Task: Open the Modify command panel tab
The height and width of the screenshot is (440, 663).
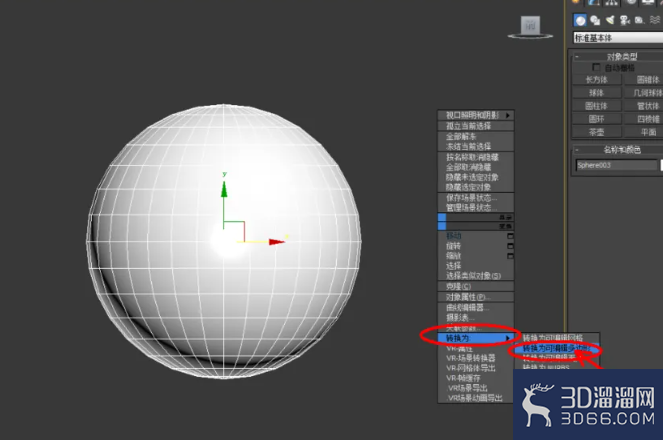Action: click(594, 2)
